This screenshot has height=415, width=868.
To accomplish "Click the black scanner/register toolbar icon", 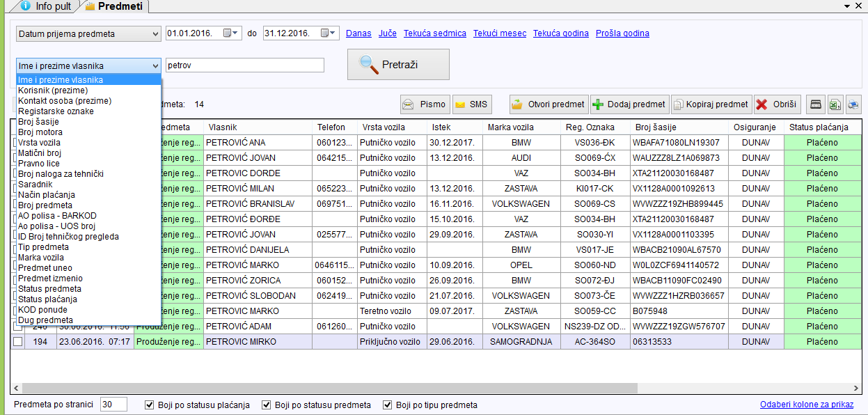I will click(x=815, y=104).
